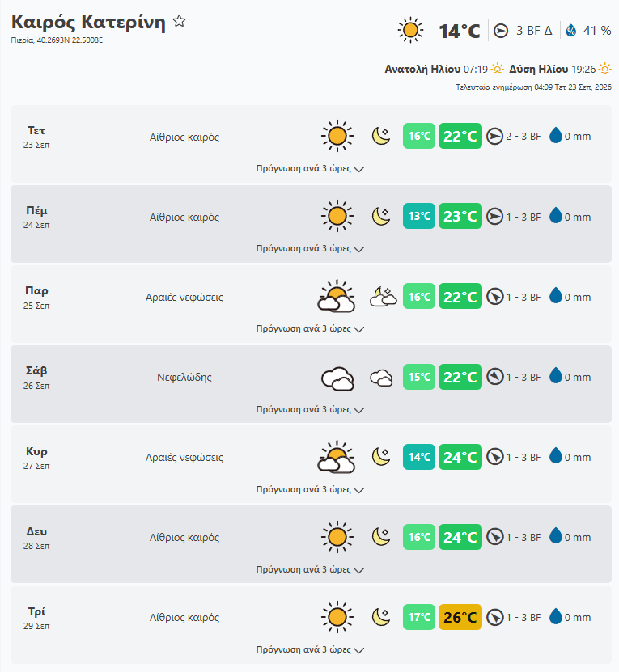Click the Αραιές νεφώσεις description for Παρ 25 Σεπ

click(x=184, y=297)
